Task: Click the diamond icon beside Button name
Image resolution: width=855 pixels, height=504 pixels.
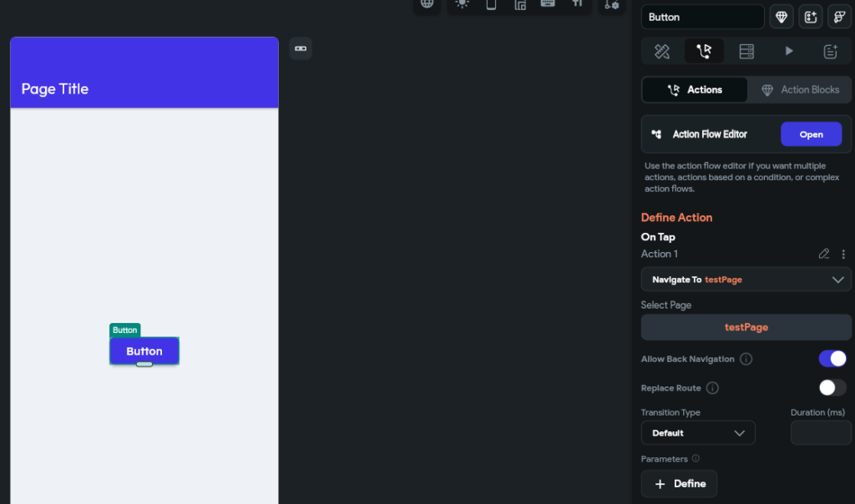Action: click(782, 17)
